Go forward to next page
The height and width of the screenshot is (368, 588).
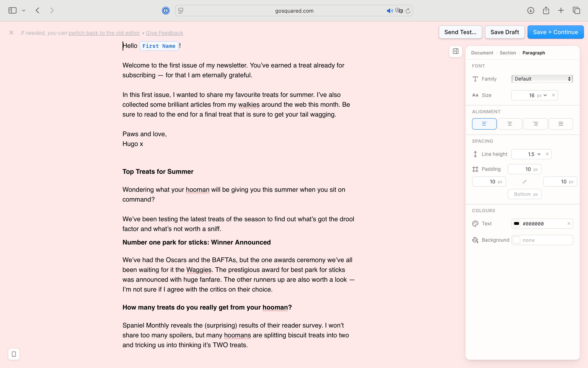click(52, 10)
